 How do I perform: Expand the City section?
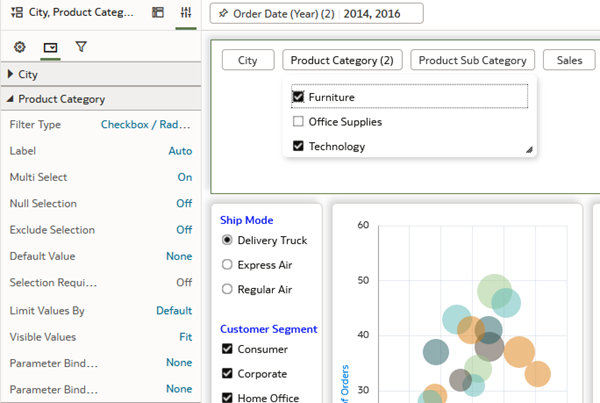point(10,74)
